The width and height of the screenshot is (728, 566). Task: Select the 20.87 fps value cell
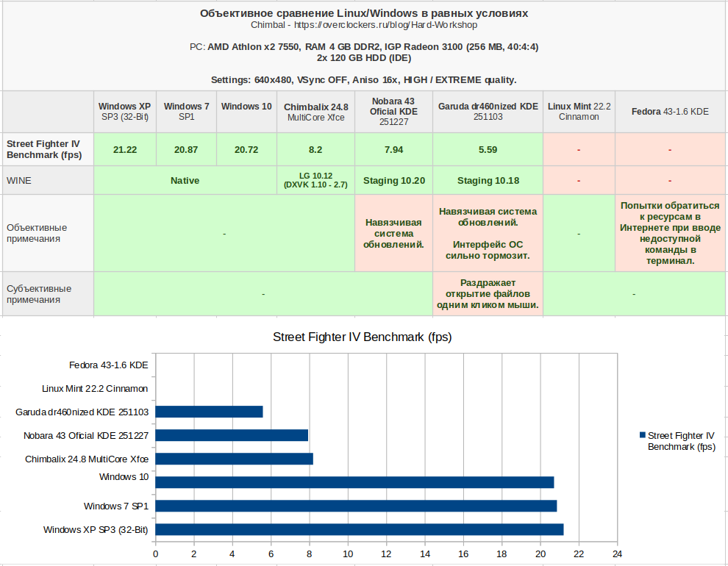point(186,149)
